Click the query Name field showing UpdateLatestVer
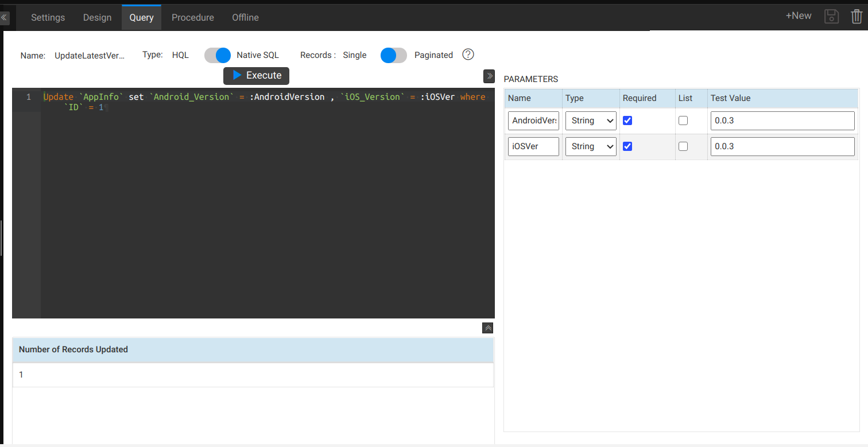Screen dimensions: 868x447 (x=89, y=55)
